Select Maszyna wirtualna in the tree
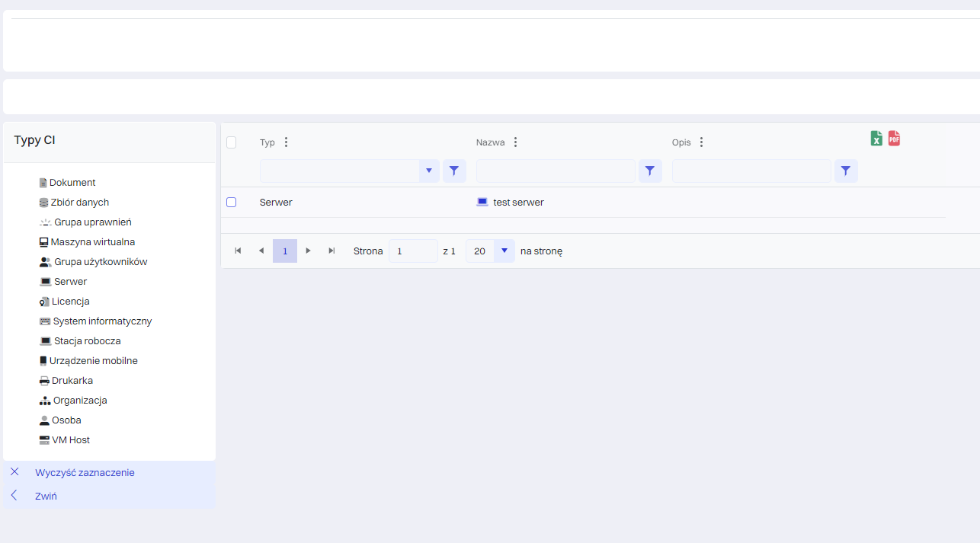This screenshot has width=980, height=543. pos(92,242)
